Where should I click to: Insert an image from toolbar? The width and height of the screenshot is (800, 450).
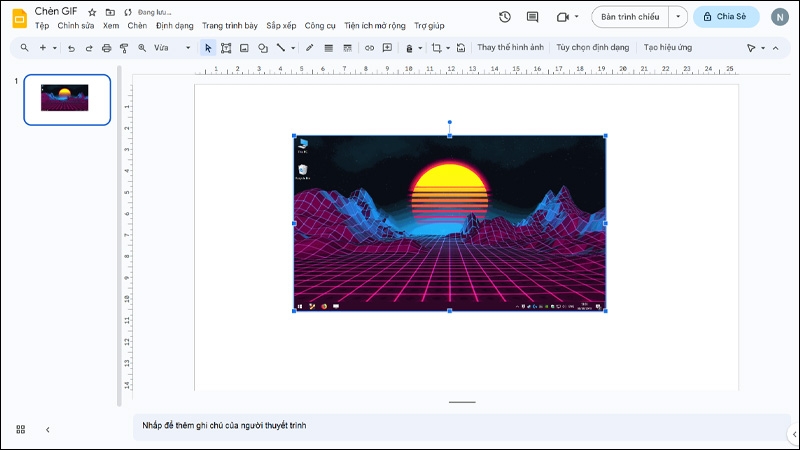[x=244, y=48]
